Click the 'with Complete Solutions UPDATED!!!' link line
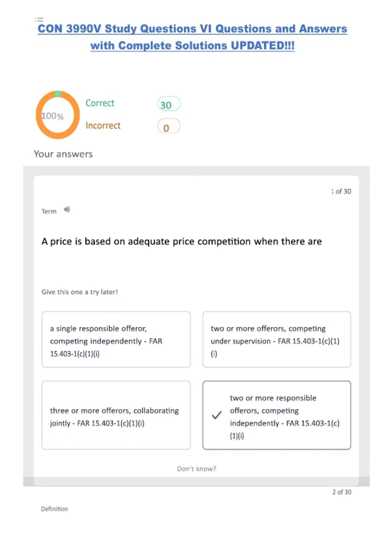Viewport: 392px width, 556px height. click(x=192, y=45)
